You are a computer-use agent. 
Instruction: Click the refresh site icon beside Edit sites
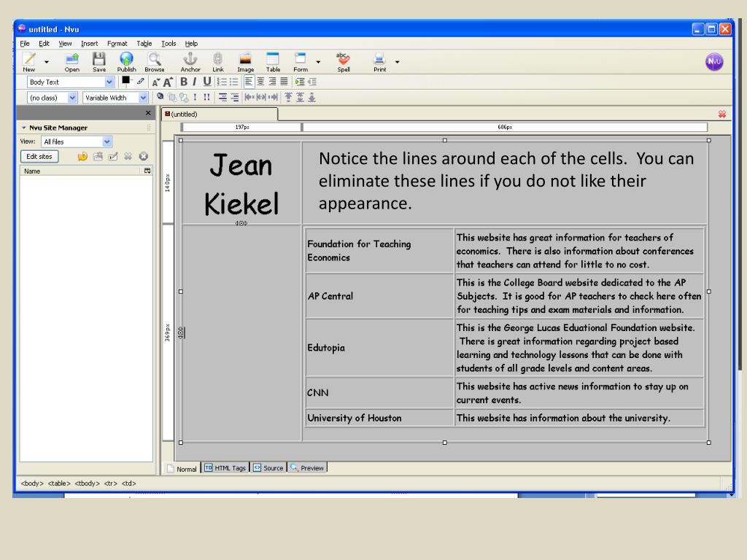coord(82,156)
